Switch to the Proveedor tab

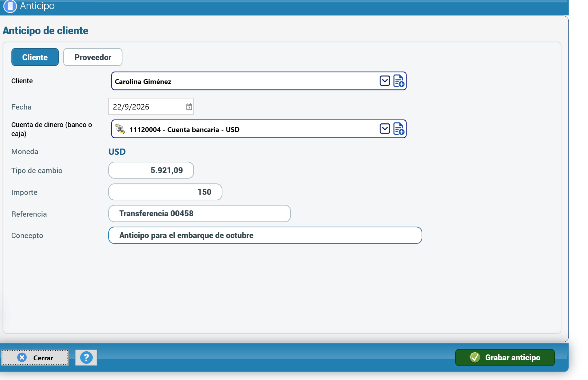click(93, 57)
